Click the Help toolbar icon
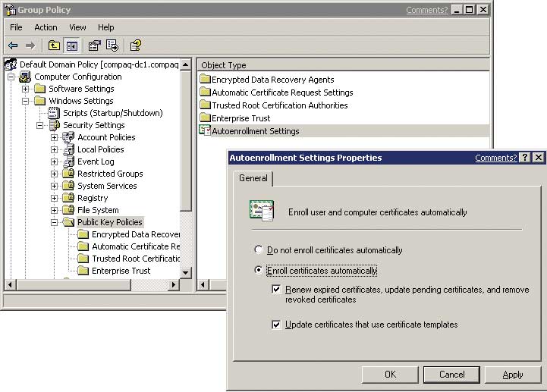547x392 pixels. [135, 45]
